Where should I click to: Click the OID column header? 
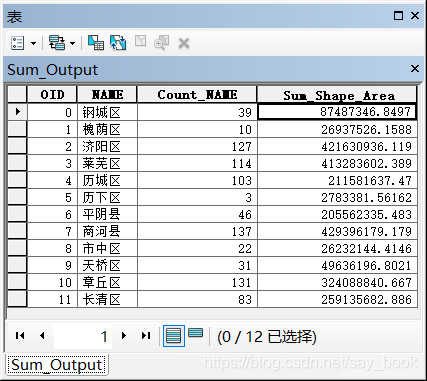point(52,94)
